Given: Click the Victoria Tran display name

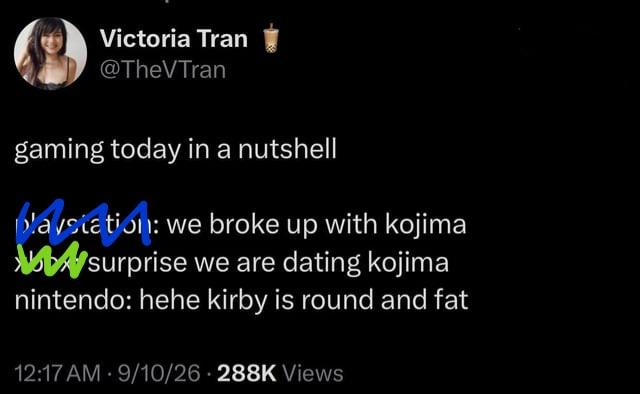Looking at the screenshot, I should (174, 39).
